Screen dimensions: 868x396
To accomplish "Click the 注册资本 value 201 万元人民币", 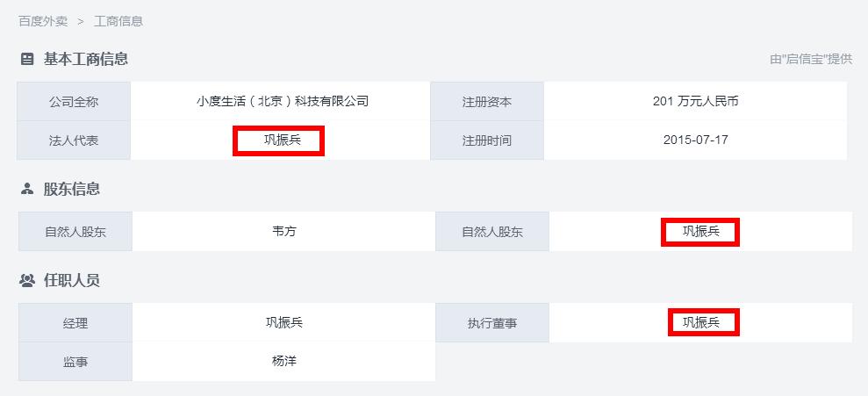I will [696, 101].
